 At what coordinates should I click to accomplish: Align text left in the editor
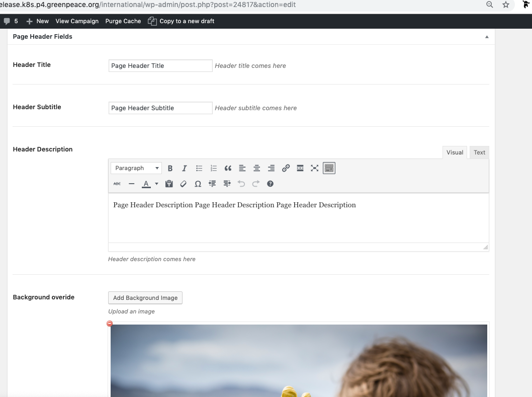[x=242, y=168]
